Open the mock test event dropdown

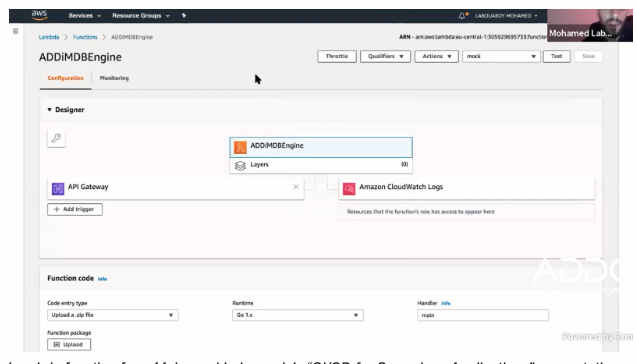[x=501, y=56]
